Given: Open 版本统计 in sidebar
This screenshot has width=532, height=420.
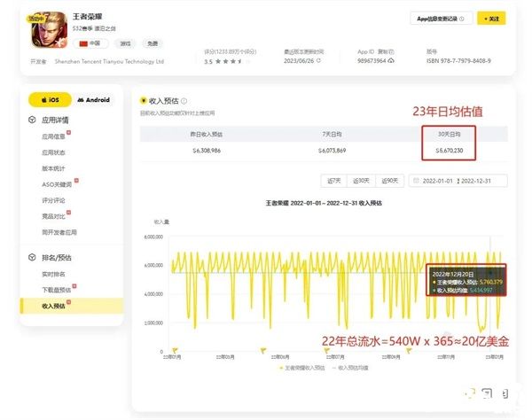Looking at the screenshot, I should coord(53,168).
